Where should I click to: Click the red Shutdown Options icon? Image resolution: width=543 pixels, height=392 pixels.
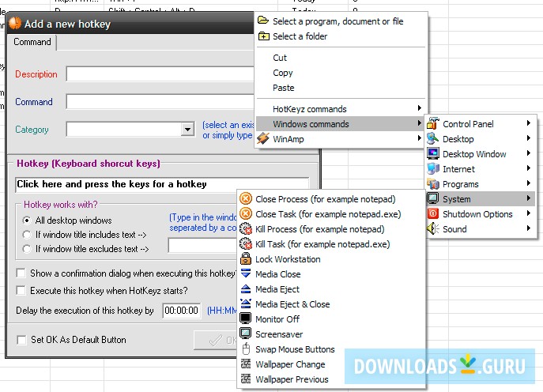click(433, 213)
